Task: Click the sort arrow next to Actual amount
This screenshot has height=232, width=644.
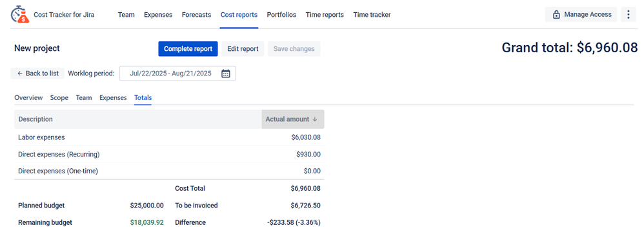Action: tap(315, 119)
